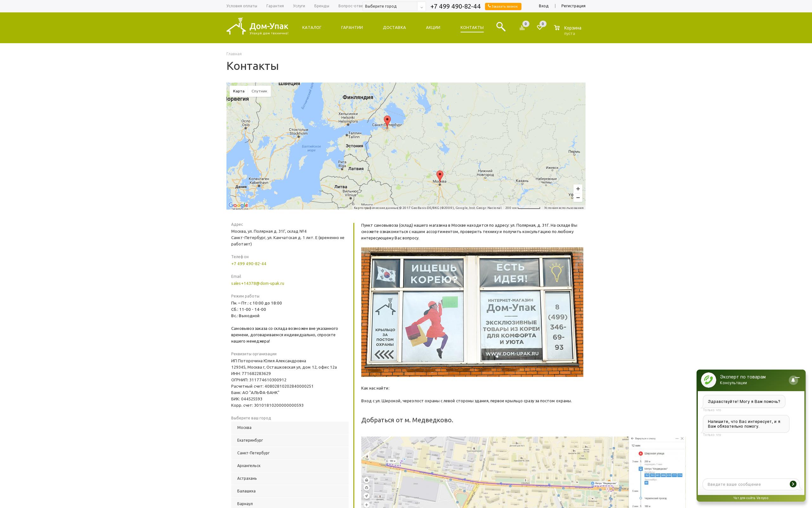812x508 pixels.
Task: Click the Санкт-Петербург red map marker
Action: (x=387, y=121)
